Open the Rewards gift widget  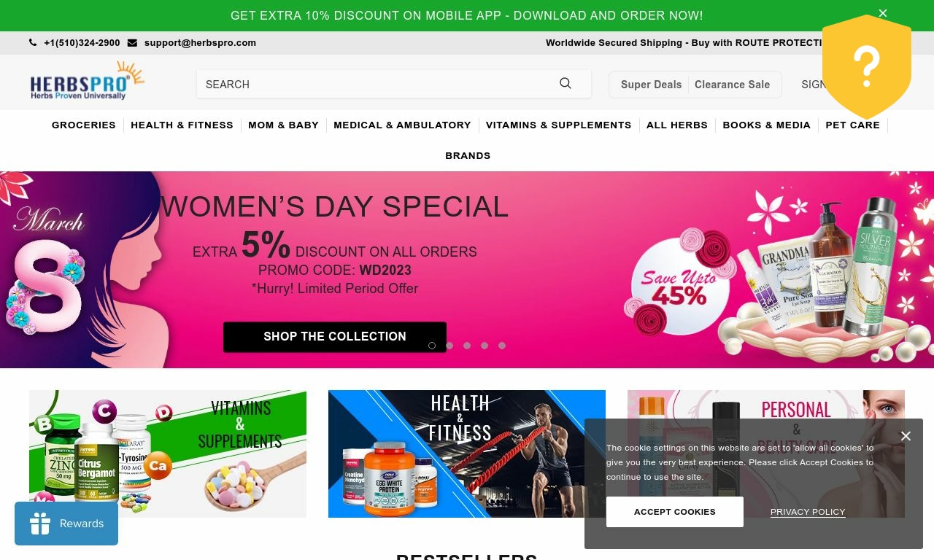coord(66,524)
